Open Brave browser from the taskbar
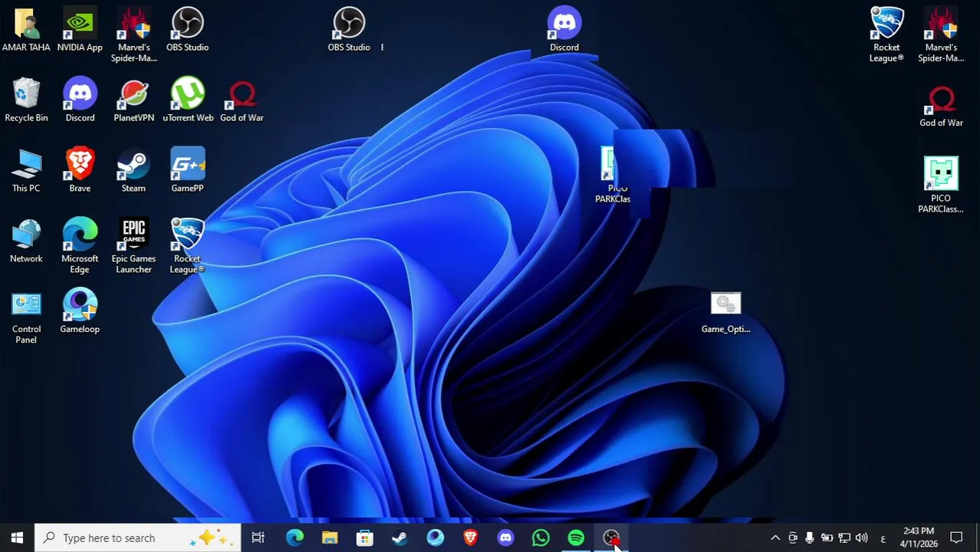Screen dimensions: 980x552 [470, 538]
